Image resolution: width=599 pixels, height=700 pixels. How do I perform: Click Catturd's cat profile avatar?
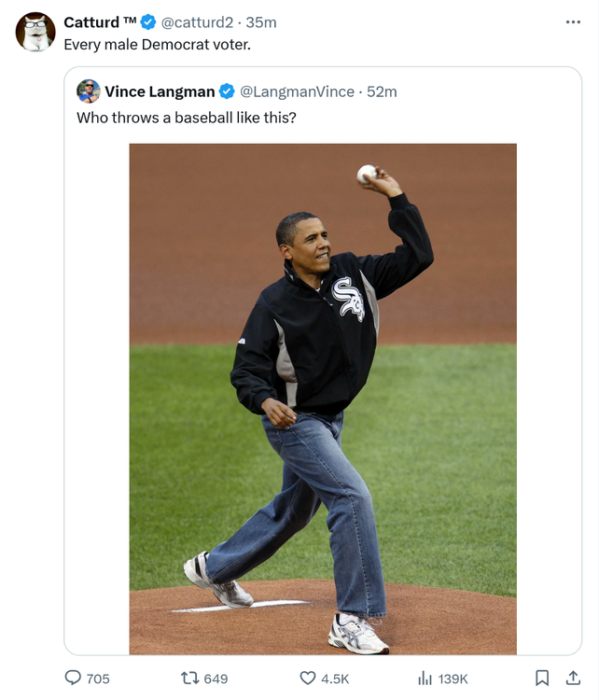pos(35,32)
